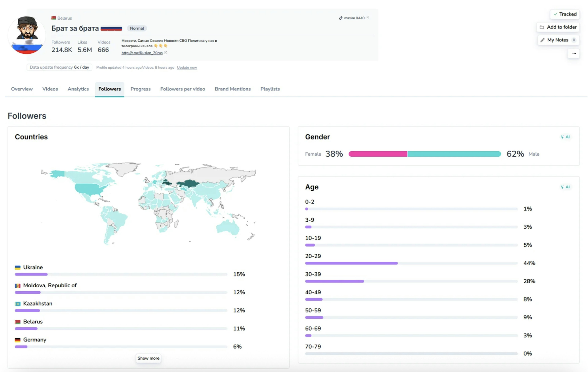588x372 pixels.
Task: Click the TikTok icon beside maxim.0440
Action: 341,18
